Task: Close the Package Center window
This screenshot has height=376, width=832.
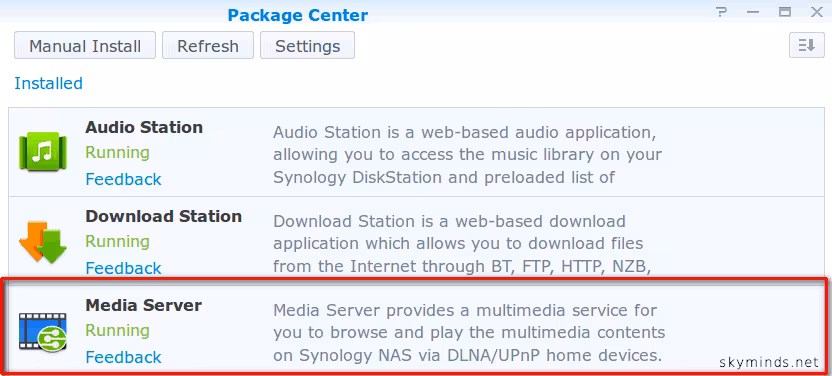Action: (817, 12)
